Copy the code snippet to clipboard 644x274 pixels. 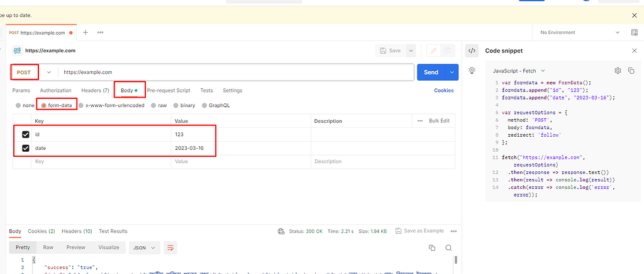[x=631, y=71]
